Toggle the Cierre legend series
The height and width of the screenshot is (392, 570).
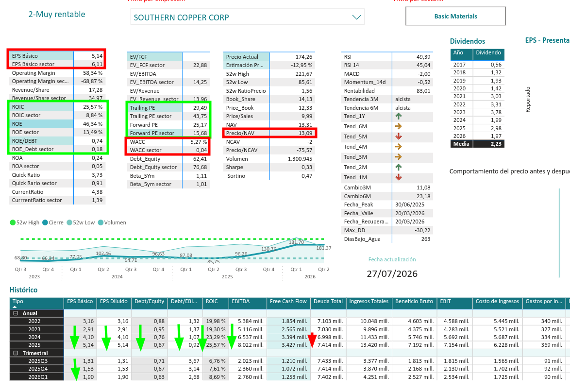click(x=53, y=222)
